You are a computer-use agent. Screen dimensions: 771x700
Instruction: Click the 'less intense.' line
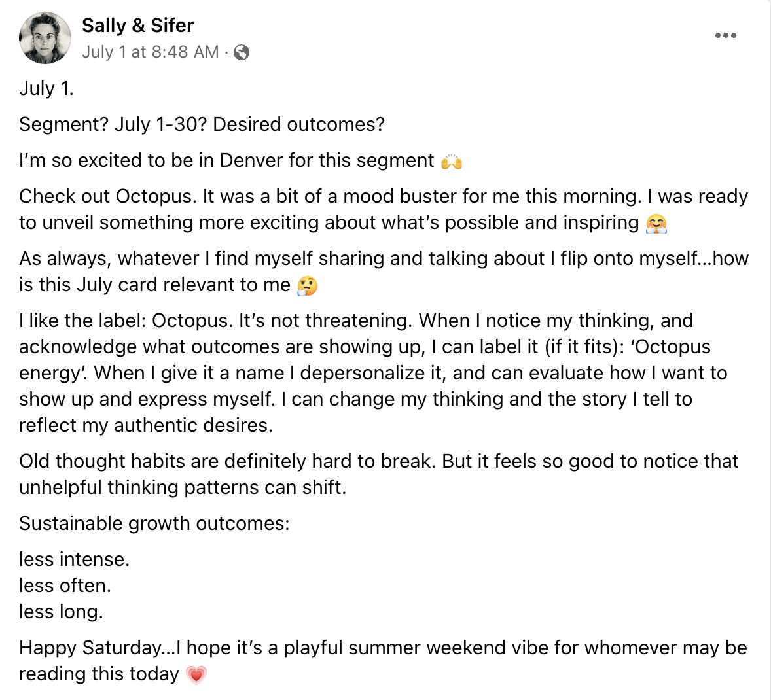(x=74, y=559)
